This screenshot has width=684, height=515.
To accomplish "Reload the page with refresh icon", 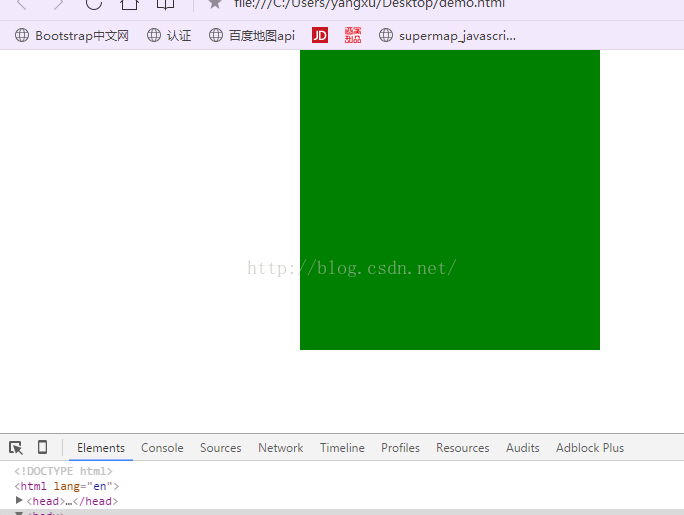I will point(94,4).
